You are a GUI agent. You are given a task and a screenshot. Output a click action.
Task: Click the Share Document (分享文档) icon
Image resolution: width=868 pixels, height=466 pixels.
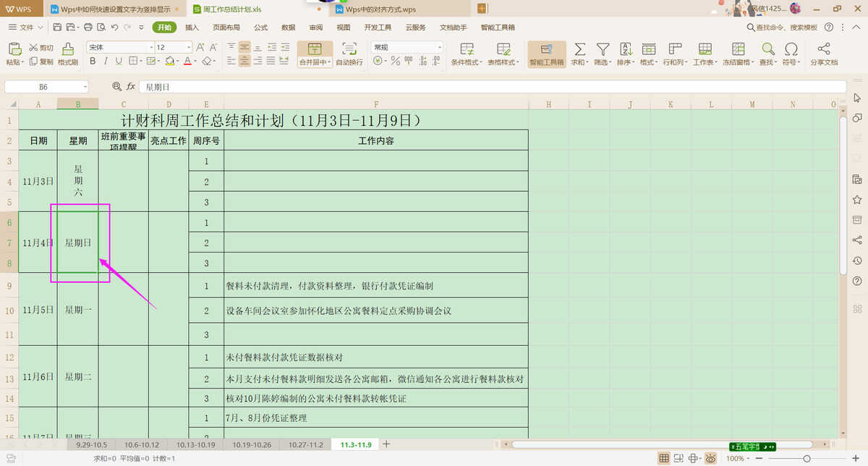click(823, 48)
